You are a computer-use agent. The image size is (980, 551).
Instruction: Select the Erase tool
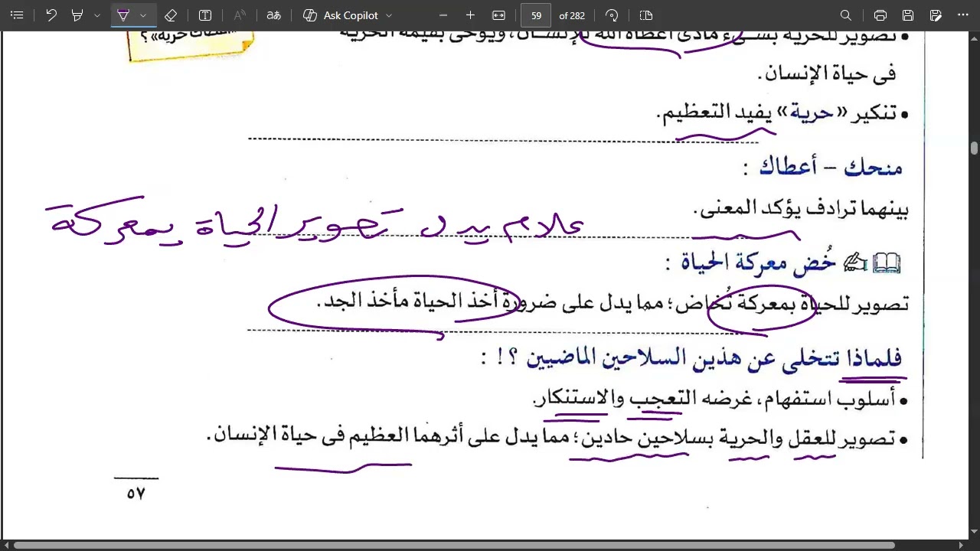coord(171,15)
